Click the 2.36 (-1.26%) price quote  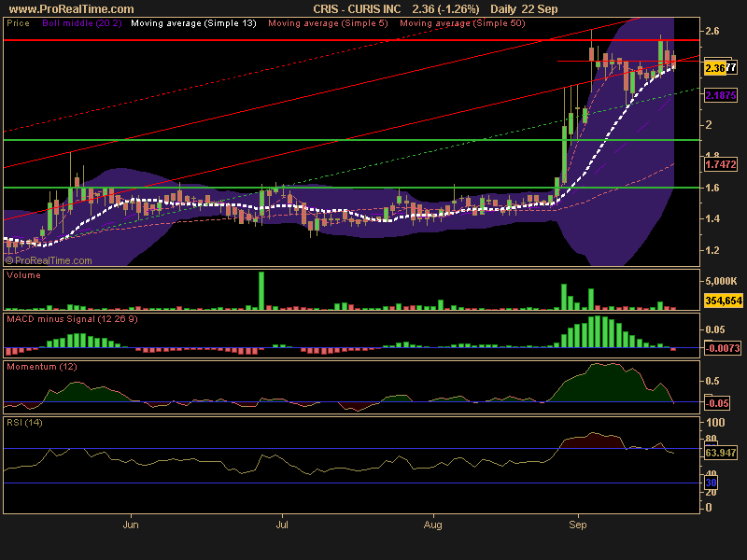tap(445, 9)
